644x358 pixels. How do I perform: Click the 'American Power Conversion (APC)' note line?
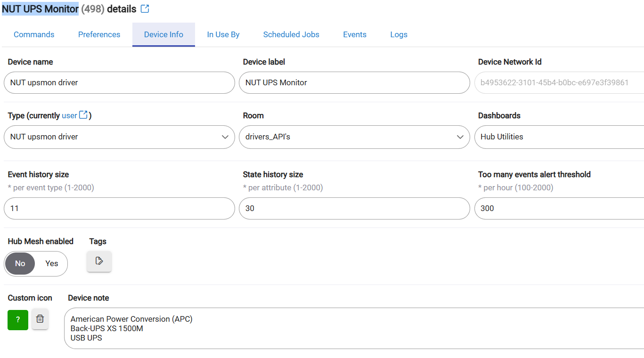pos(131,319)
